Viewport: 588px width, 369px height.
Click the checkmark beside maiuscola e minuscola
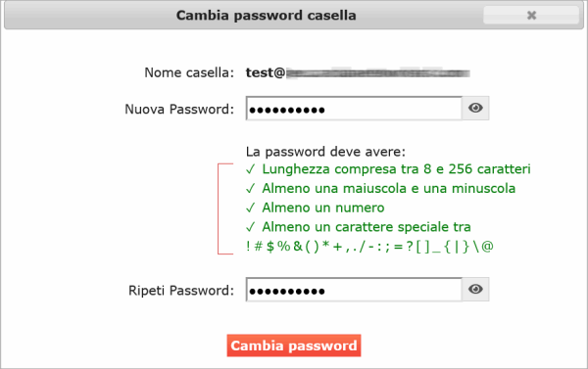[251, 189]
